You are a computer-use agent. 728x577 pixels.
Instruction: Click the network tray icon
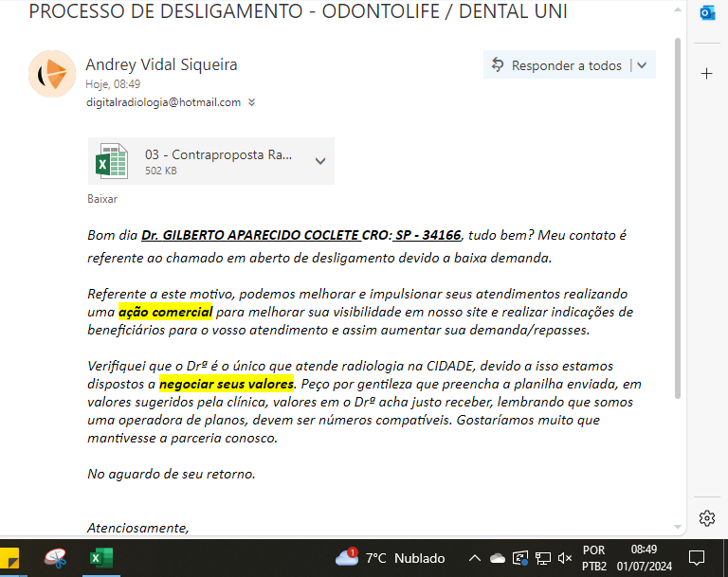(543, 558)
